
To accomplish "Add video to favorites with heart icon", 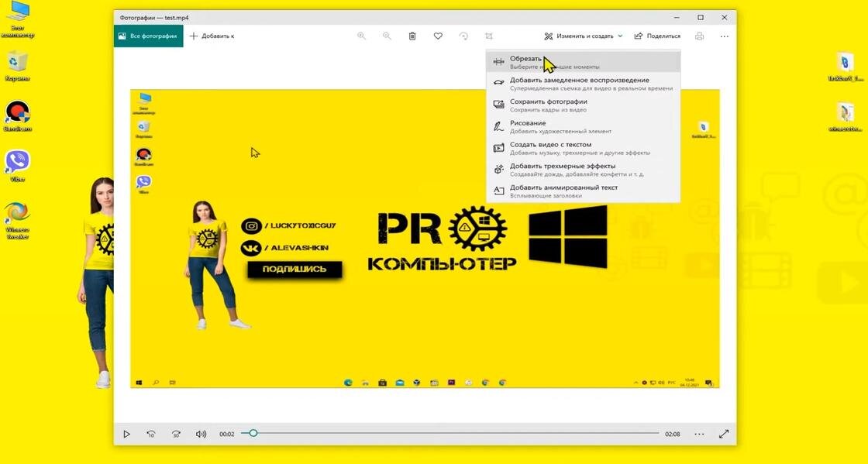I will pyautogui.click(x=438, y=36).
